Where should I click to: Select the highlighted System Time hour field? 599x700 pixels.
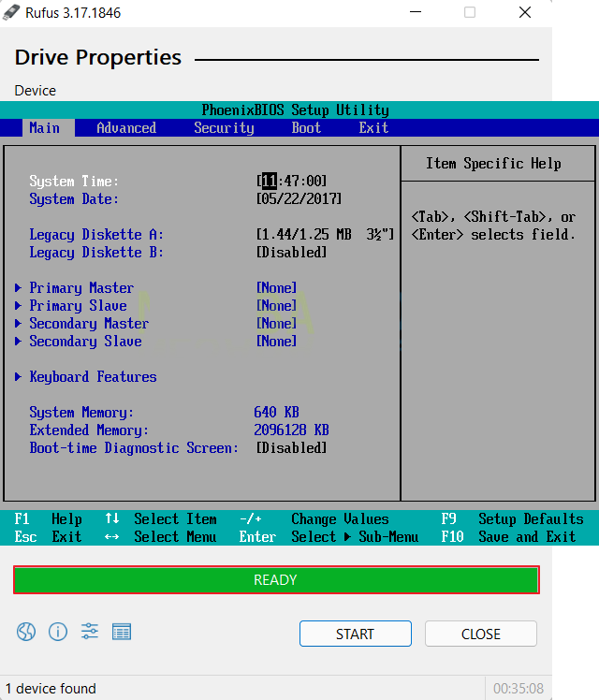[x=270, y=182]
